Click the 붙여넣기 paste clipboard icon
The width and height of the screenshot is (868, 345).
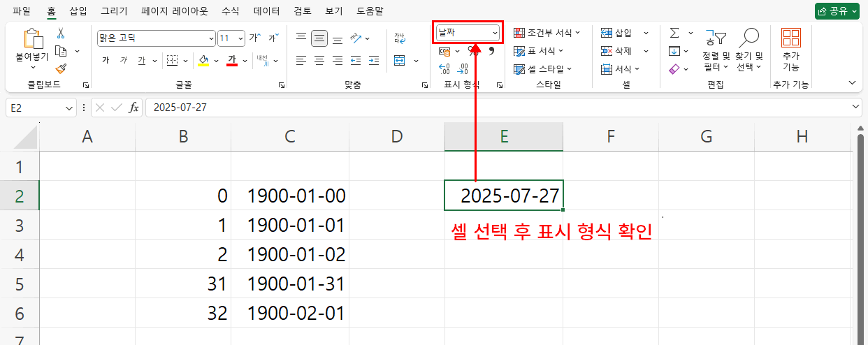point(32,40)
